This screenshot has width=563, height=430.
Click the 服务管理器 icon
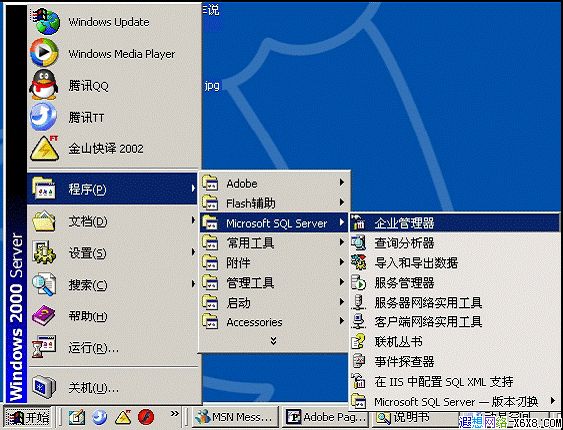(x=358, y=282)
